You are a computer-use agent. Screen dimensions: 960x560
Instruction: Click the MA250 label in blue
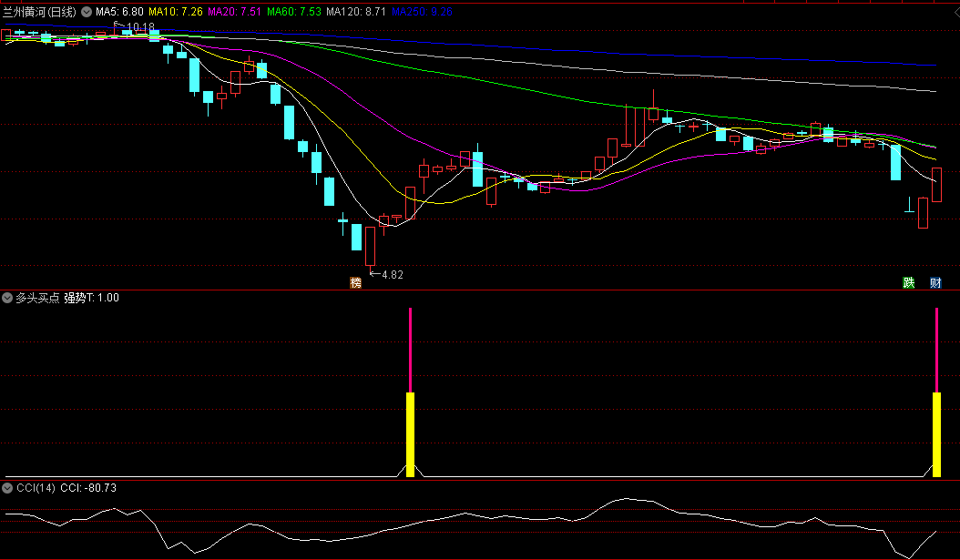coord(422,12)
